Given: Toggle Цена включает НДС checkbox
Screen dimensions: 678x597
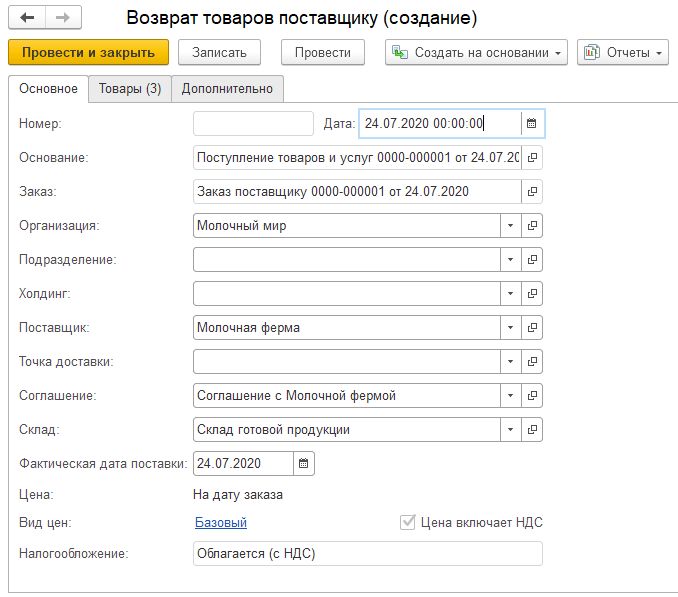Looking at the screenshot, I should pyautogui.click(x=407, y=522).
